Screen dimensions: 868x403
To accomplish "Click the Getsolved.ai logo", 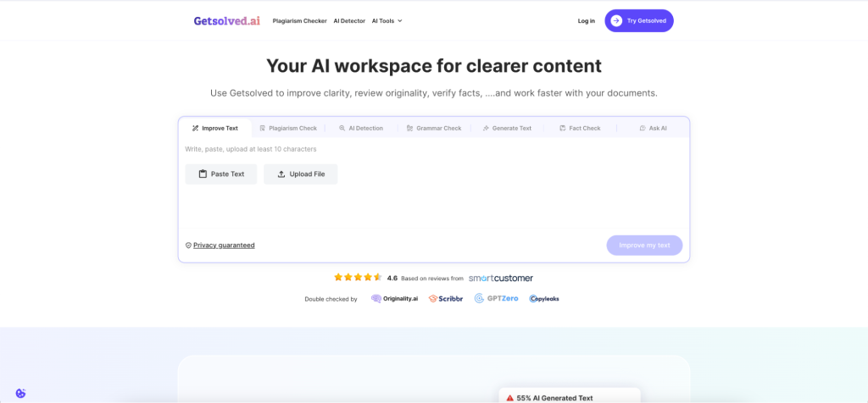I will (226, 20).
